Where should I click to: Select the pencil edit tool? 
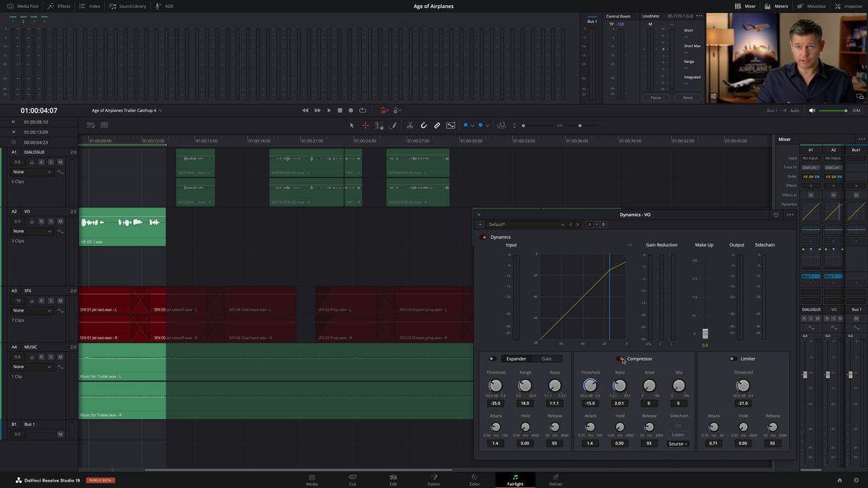click(x=393, y=125)
